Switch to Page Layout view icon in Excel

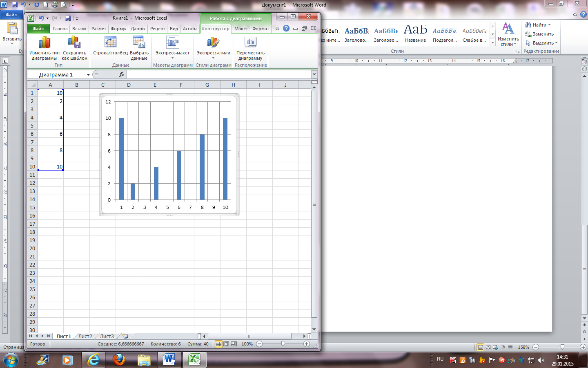[226, 344]
